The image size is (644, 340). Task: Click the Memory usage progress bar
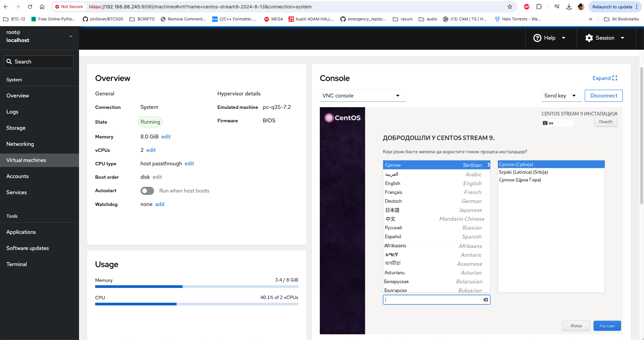coord(197,287)
